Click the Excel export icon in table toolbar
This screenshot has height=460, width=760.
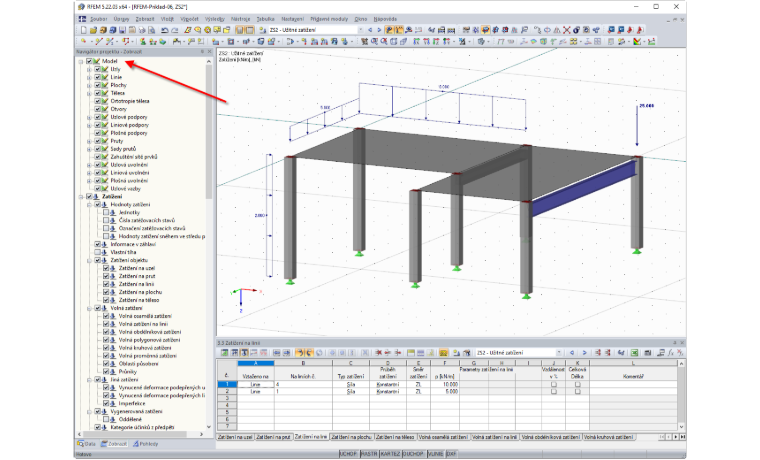pyautogui.click(x=634, y=353)
